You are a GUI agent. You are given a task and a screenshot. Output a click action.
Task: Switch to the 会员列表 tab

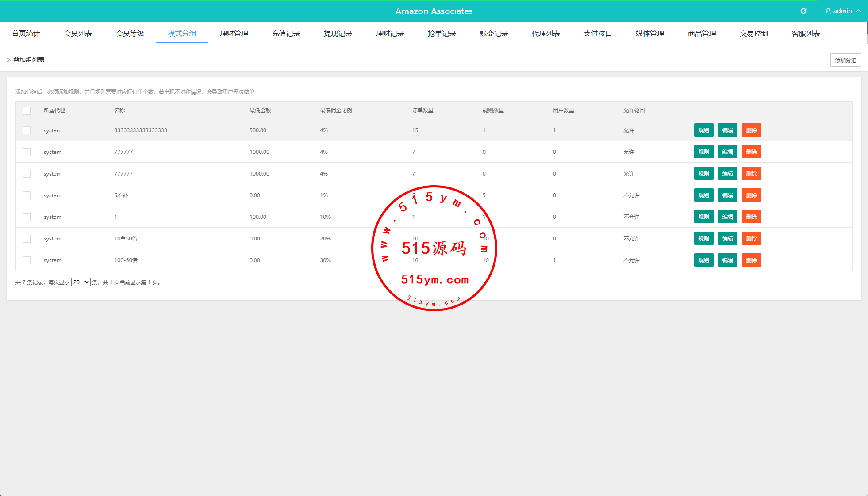click(78, 34)
